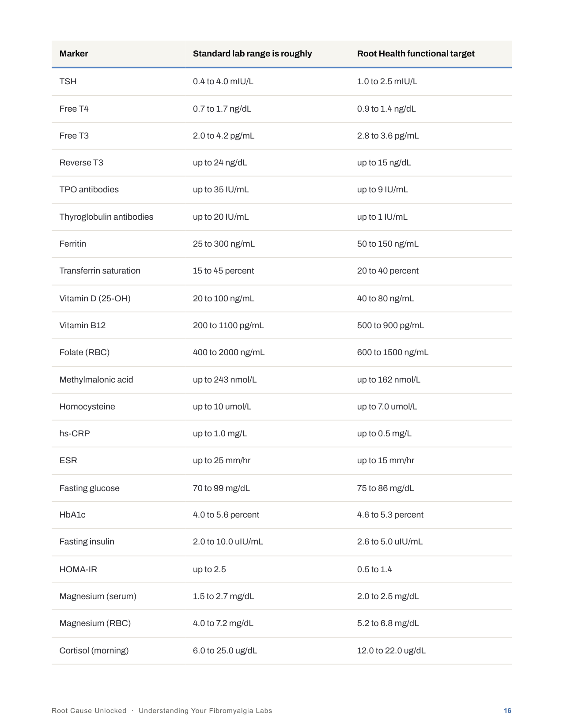Click the Cortisol (morning) marker cell
This screenshot has height=728, width=563.
click(94, 650)
